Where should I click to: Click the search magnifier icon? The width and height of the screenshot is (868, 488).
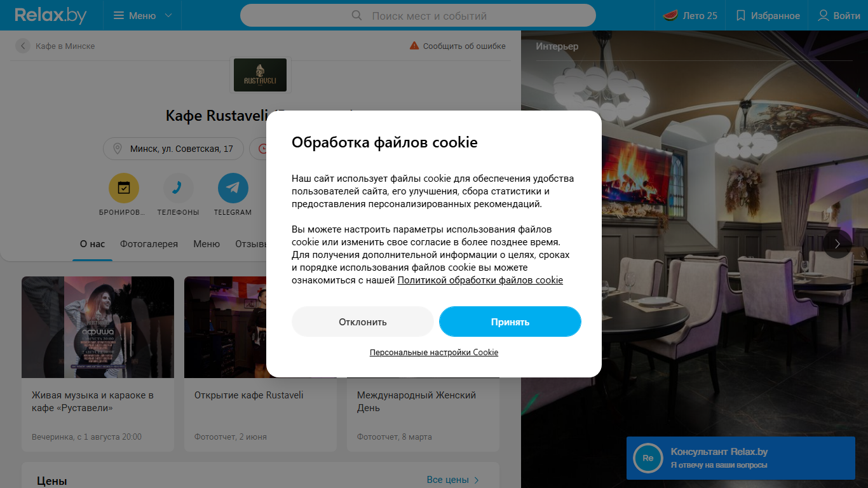point(357,15)
